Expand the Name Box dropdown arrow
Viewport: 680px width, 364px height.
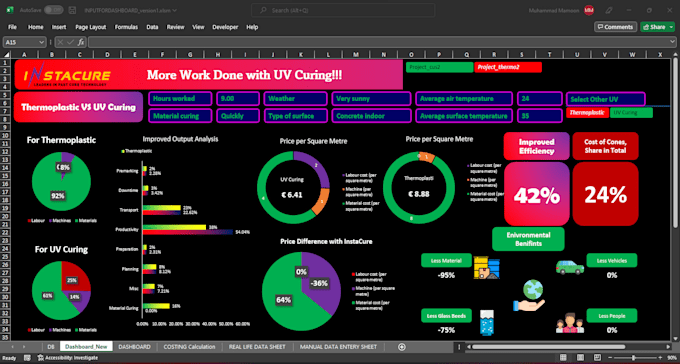click(41, 42)
